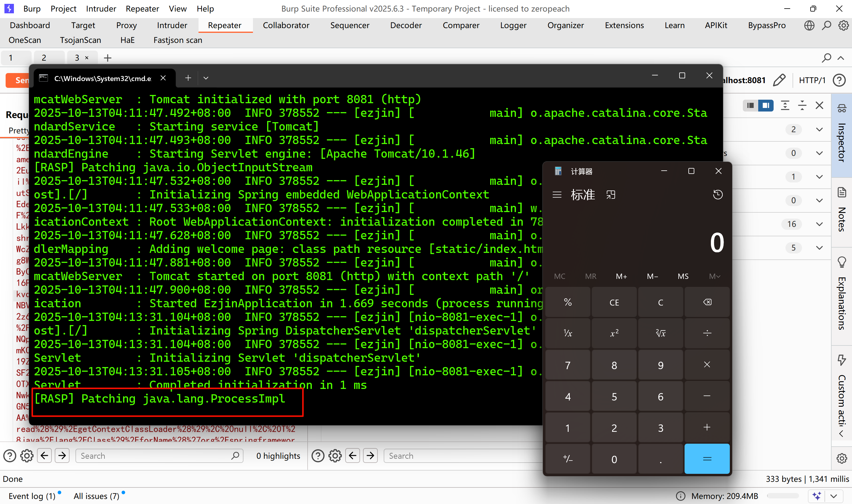Go to the next search match arrow in the request pane
The image size is (852, 504).
62,456
